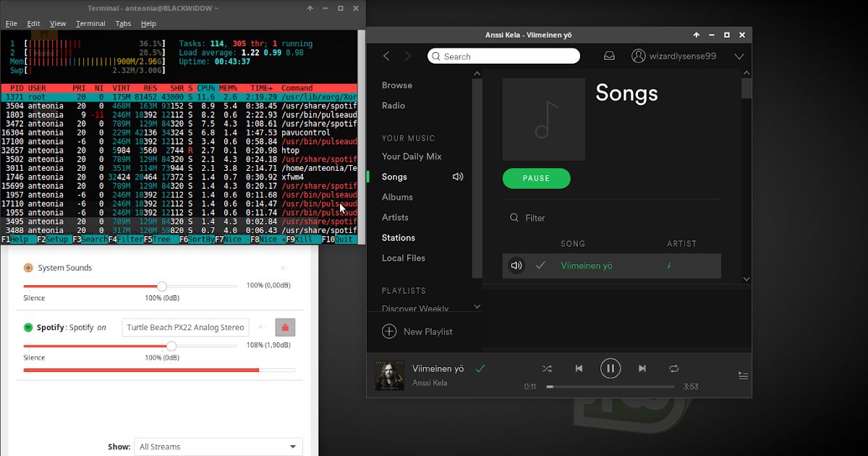Skip to the previous track
Viewport: 868px width, 456px height.
point(579,368)
